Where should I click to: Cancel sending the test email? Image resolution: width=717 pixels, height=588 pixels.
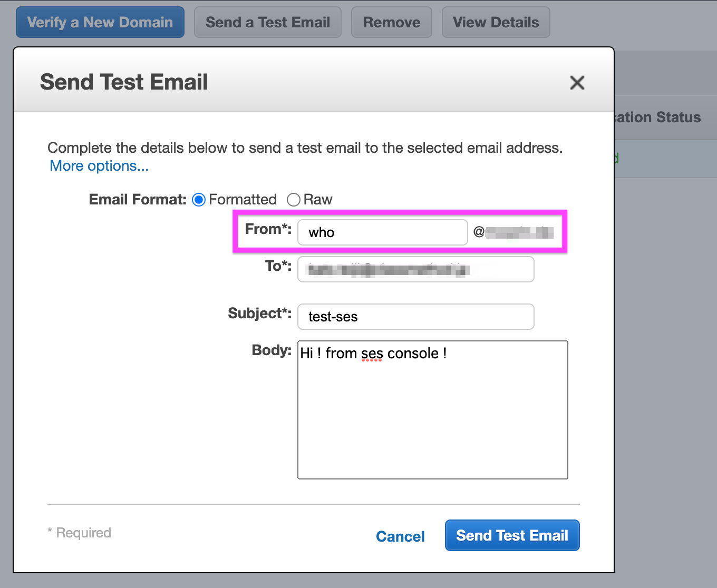pyautogui.click(x=400, y=536)
